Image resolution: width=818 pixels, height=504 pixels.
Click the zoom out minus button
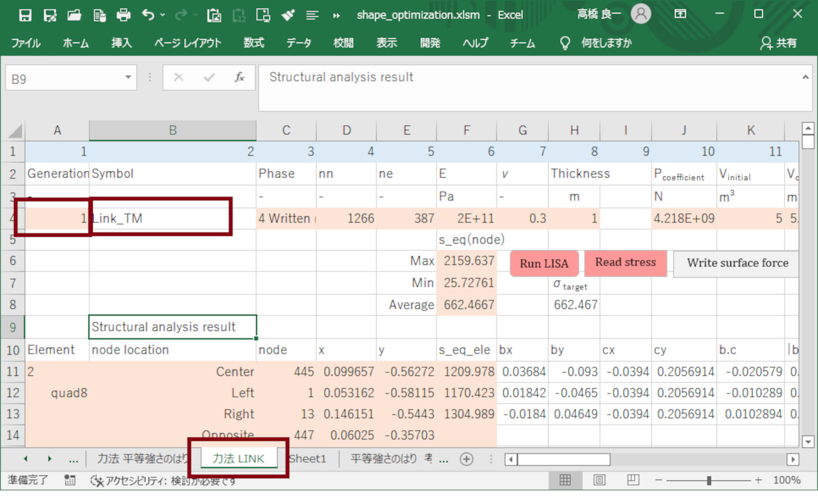(x=658, y=480)
